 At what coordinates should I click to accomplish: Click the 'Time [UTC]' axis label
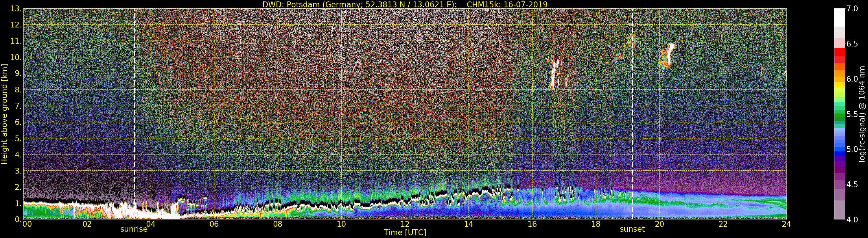(405, 232)
